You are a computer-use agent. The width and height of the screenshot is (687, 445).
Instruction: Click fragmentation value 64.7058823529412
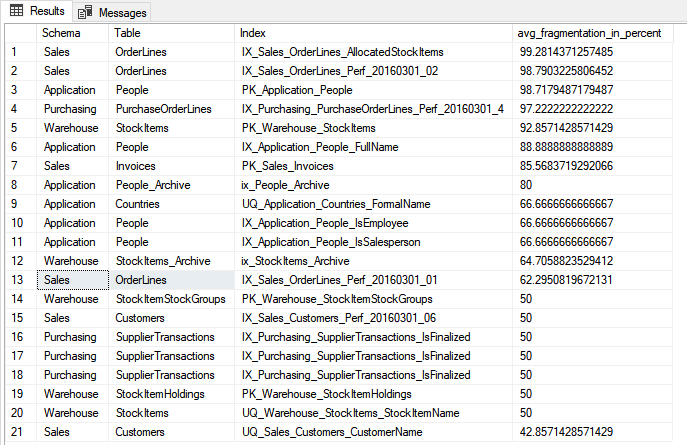click(592, 261)
